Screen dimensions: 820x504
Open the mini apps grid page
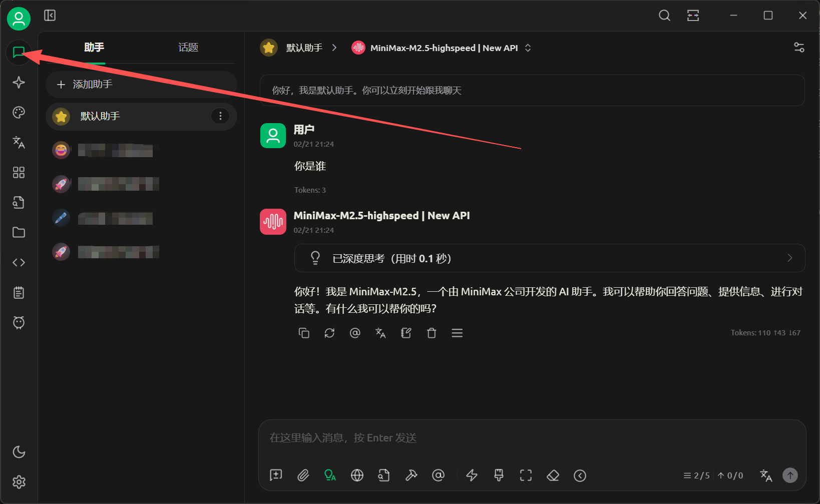pos(19,172)
